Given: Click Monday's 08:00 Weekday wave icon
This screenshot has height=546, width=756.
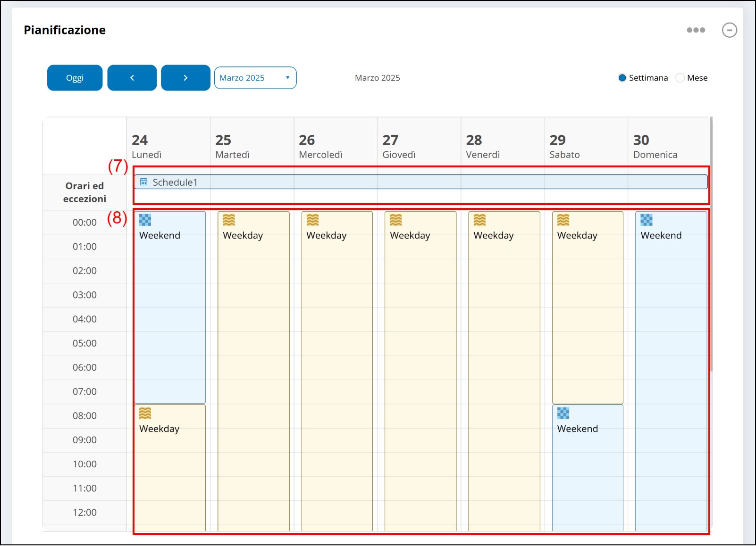Looking at the screenshot, I should pyautogui.click(x=145, y=414).
